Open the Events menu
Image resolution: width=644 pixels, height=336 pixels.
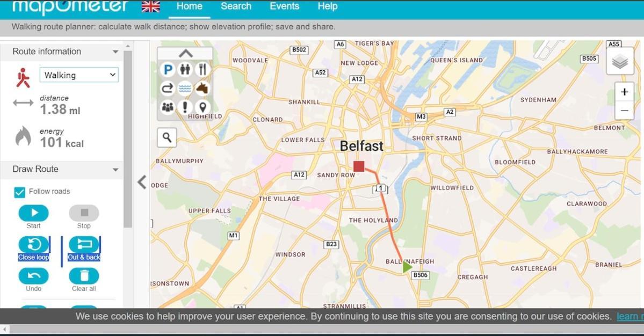coord(284,6)
